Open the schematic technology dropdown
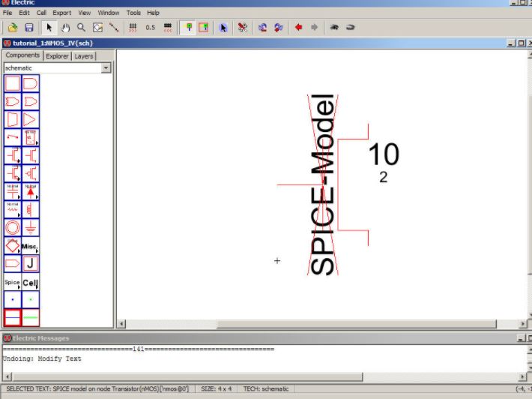Screen dimensions: 532x399 point(106,68)
